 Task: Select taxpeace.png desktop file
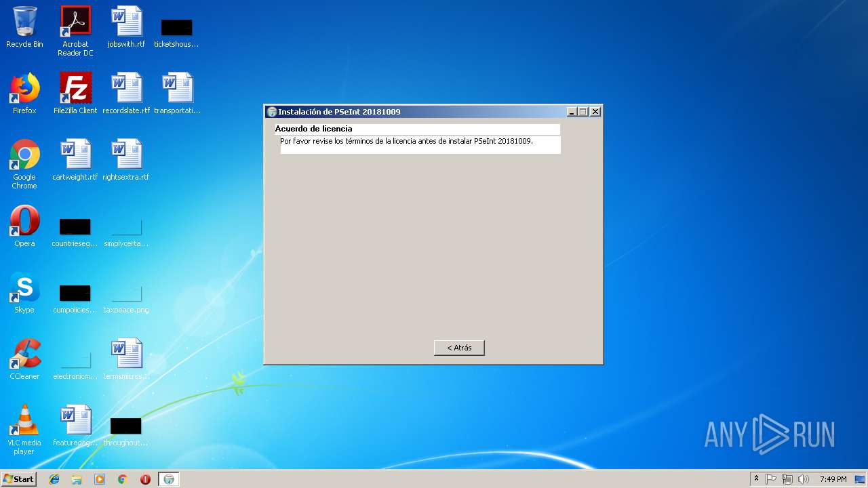[126, 298]
